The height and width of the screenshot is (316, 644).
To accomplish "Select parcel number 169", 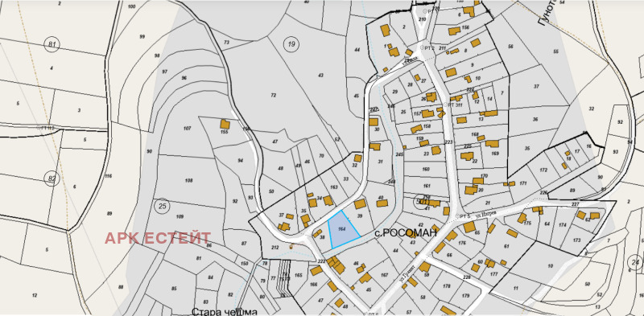I will (x=495, y=154).
